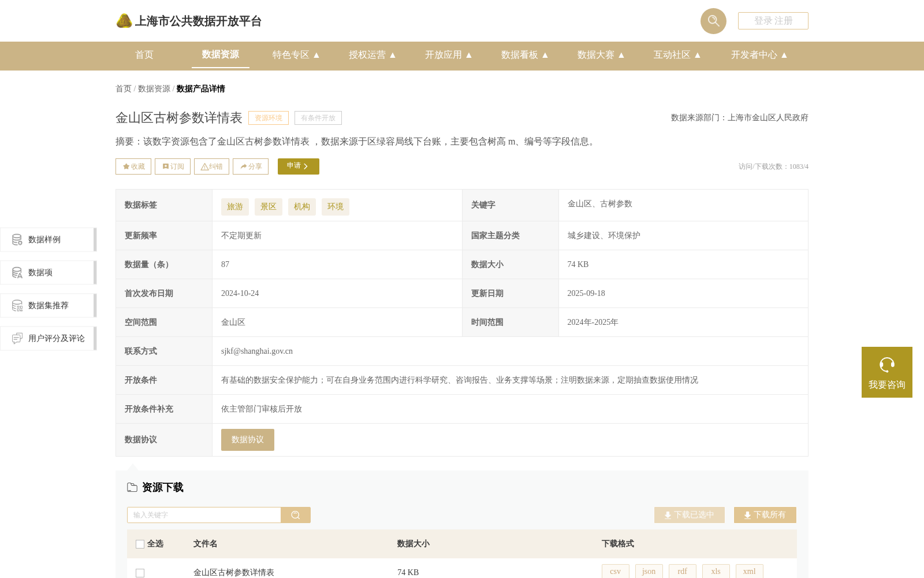This screenshot has width=924, height=578.
Task: Click the 资源下载 folder icon
Action: pyautogui.click(x=132, y=487)
